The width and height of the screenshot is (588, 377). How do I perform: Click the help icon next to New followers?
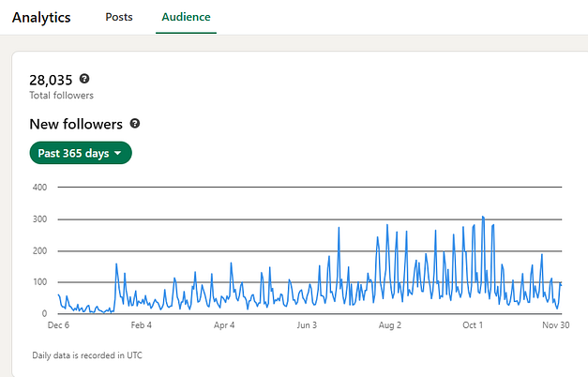click(x=135, y=124)
